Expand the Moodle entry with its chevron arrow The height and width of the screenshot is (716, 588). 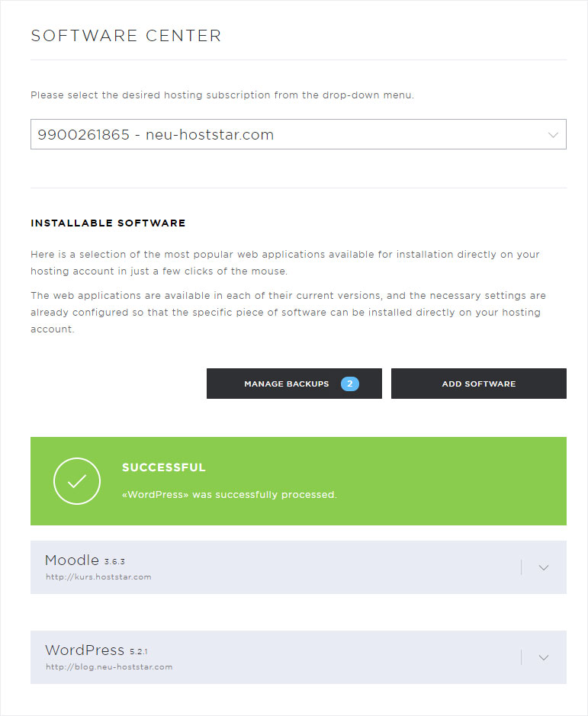click(543, 567)
